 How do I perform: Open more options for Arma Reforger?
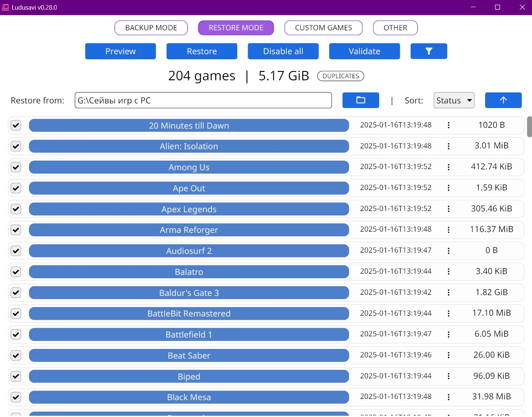(448, 230)
